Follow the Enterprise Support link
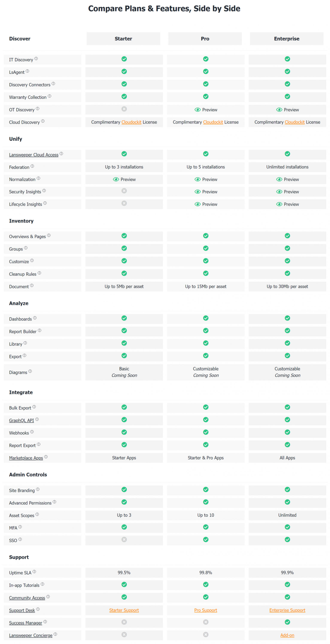 coord(287,610)
